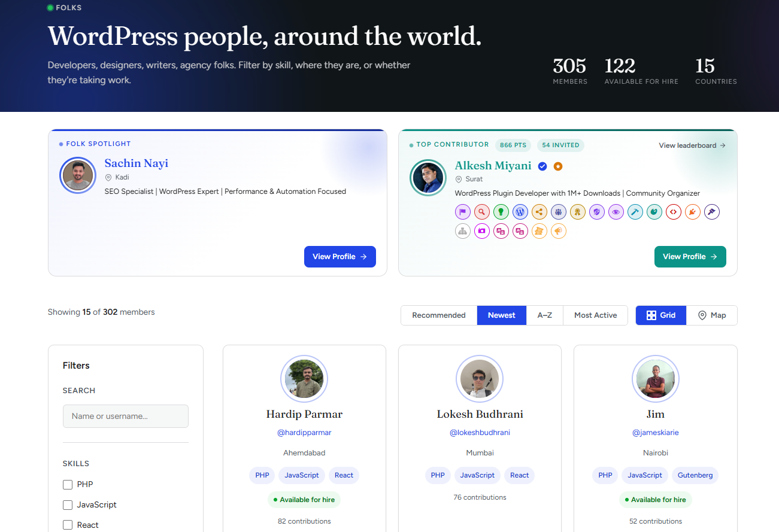
Task: Click the people group badge icon
Action: [x=559, y=212]
